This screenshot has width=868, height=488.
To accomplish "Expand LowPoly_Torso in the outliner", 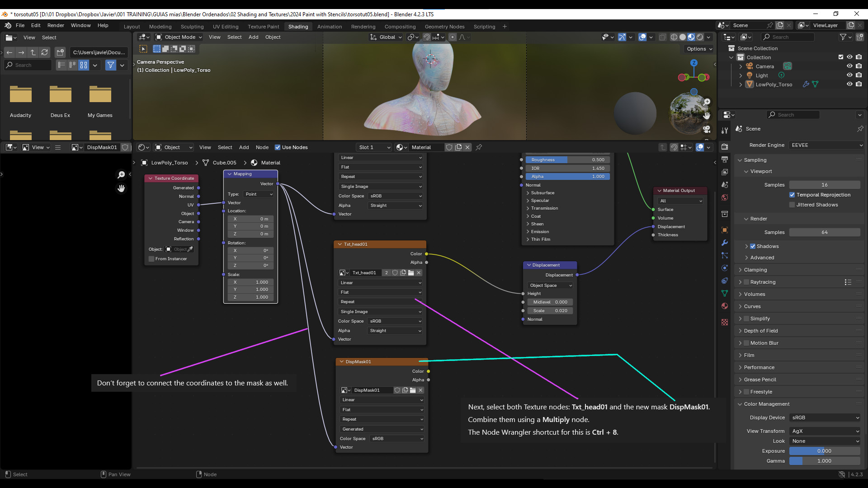I will pos(741,84).
